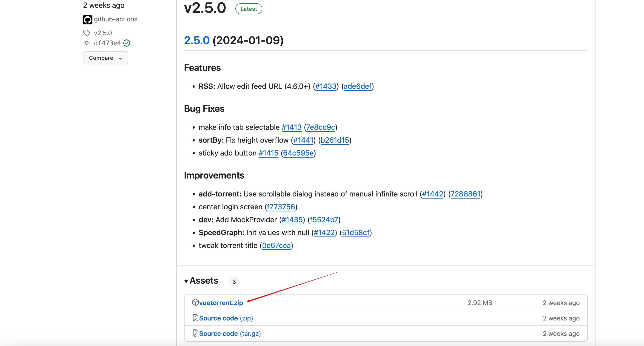Viewport: 644px width, 346px height.
Task: Open commit 64c595e
Action: (x=298, y=153)
